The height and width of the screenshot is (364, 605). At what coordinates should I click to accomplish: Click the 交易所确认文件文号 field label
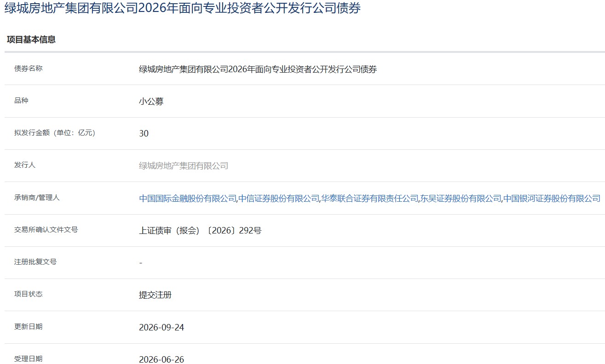click(46, 229)
